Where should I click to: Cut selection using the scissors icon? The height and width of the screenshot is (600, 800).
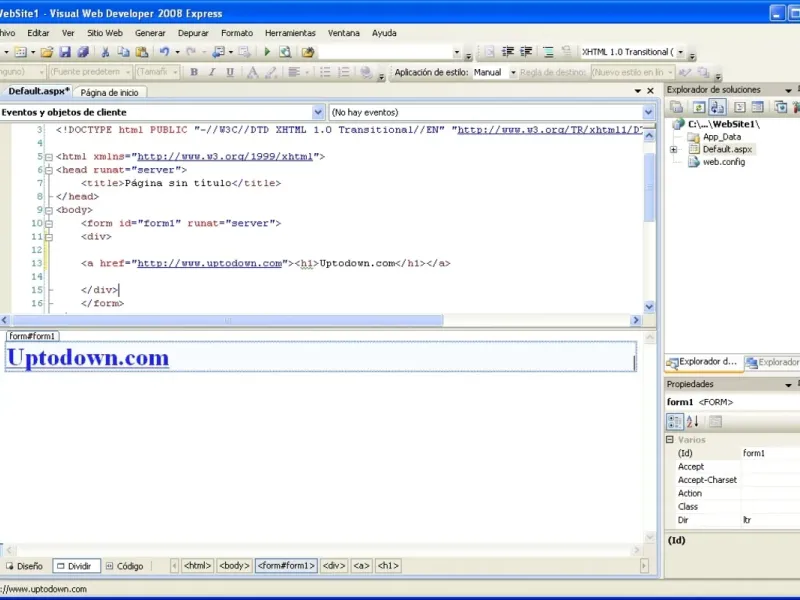[105, 52]
